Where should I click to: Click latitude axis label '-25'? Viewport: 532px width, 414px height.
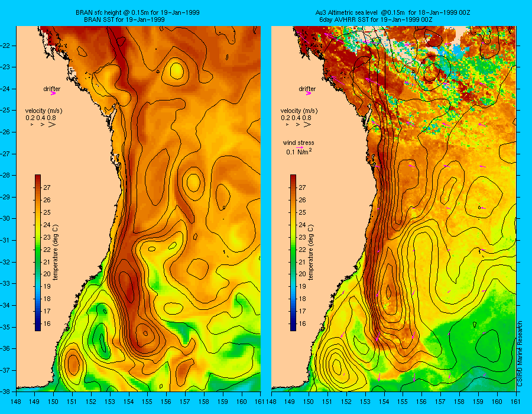click(x=6, y=110)
